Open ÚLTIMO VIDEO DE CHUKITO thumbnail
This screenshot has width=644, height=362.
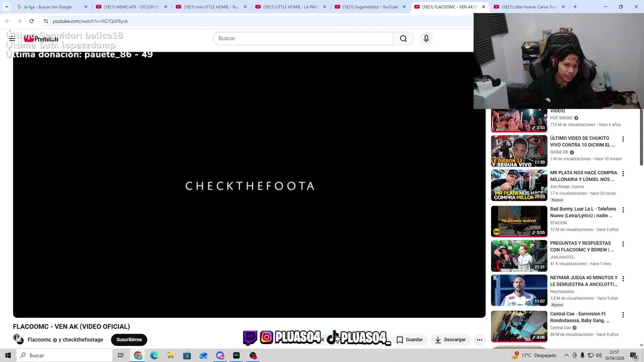pyautogui.click(x=519, y=151)
